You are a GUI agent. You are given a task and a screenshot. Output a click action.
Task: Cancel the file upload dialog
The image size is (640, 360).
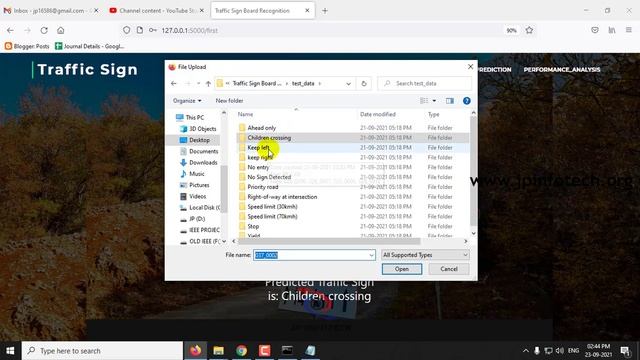[449, 269]
